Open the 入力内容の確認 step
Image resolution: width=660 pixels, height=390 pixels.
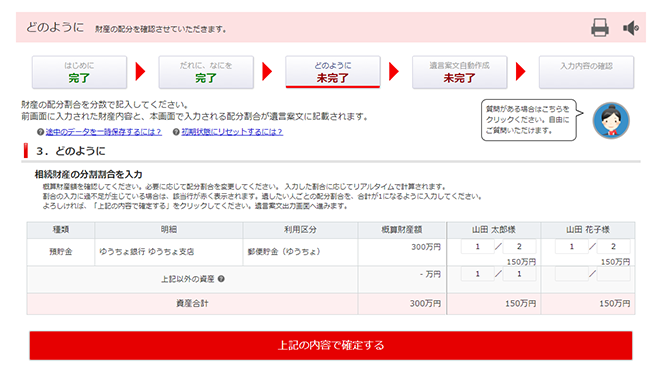pyautogui.click(x=586, y=72)
